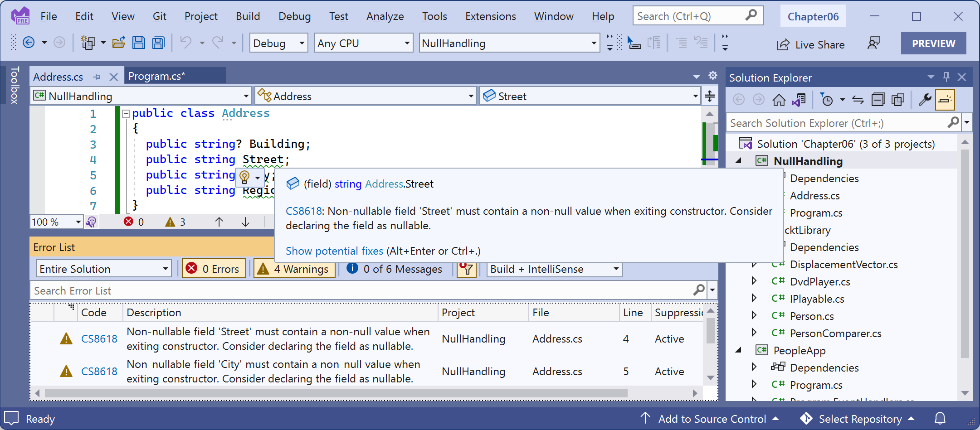Click the Save All icon
Image resolution: width=980 pixels, height=430 pixels.
click(158, 43)
